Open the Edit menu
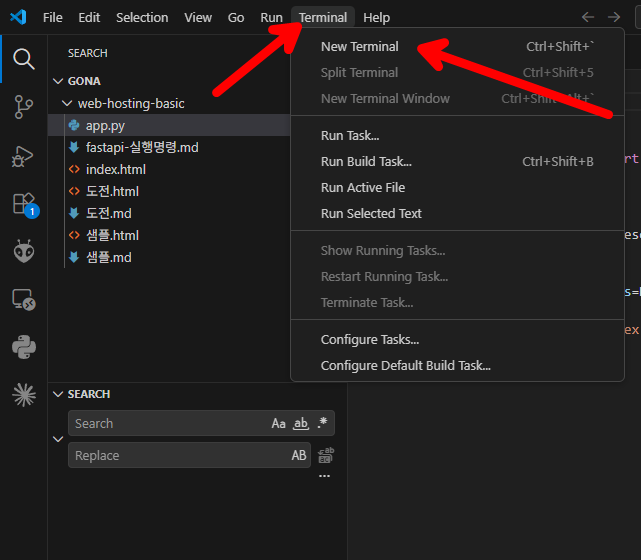Viewport: 641px width, 560px height. point(89,18)
